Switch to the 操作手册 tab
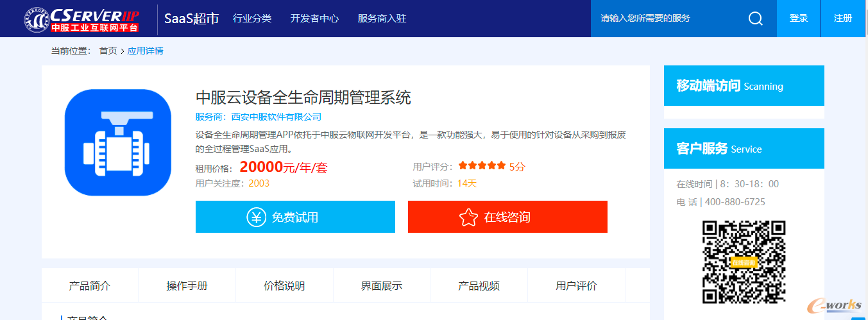The image size is (868, 320). [187, 285]
